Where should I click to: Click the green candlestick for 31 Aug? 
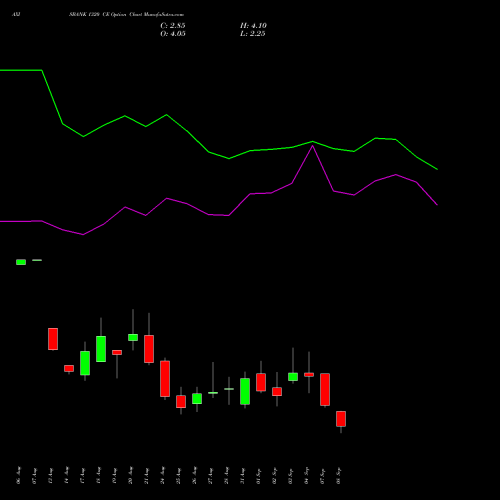[x=245, y=391]
